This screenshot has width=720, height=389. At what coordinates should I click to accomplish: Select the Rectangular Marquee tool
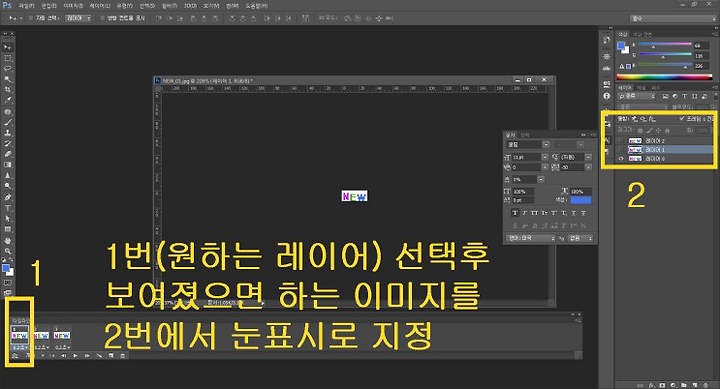(x=8, y=58)
